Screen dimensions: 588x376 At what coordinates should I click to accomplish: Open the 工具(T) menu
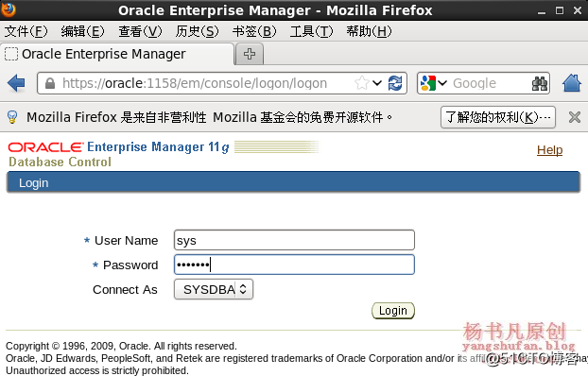tap(311, 31)
